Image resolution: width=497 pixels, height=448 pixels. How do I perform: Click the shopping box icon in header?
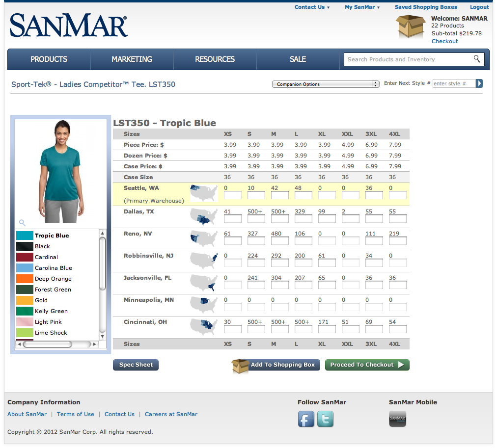tap(411, 26)
